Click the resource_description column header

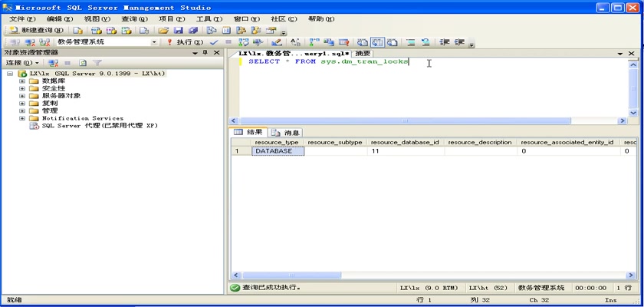pyautogui.click(x=480, y=142)
